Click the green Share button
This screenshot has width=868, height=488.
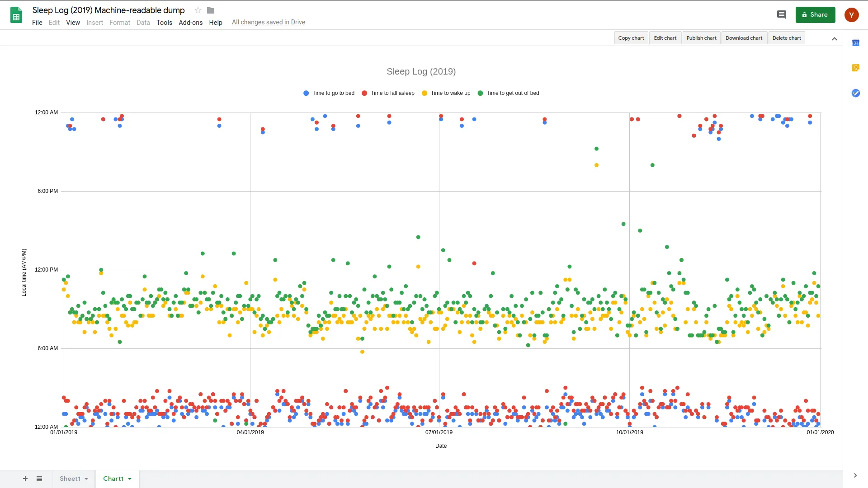(815, 15)
